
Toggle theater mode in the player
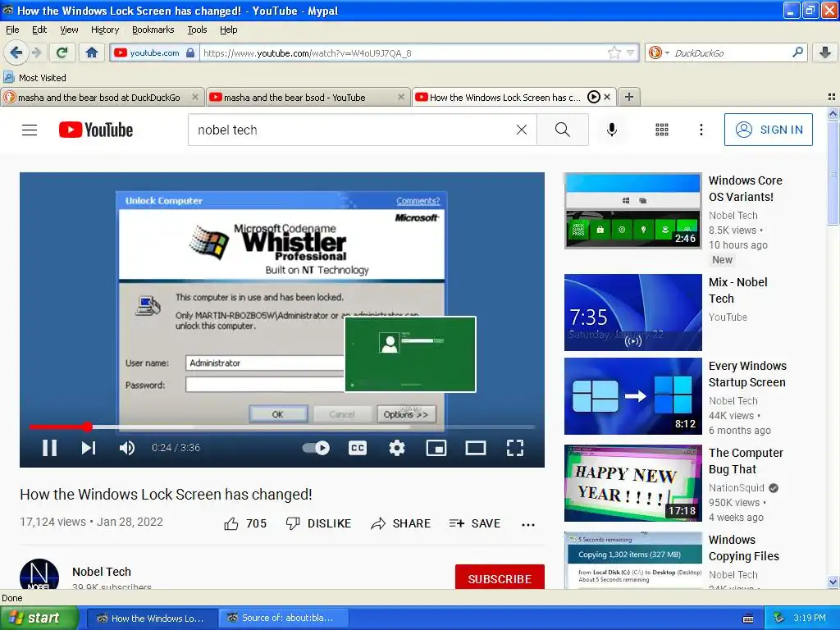[476, 448]
